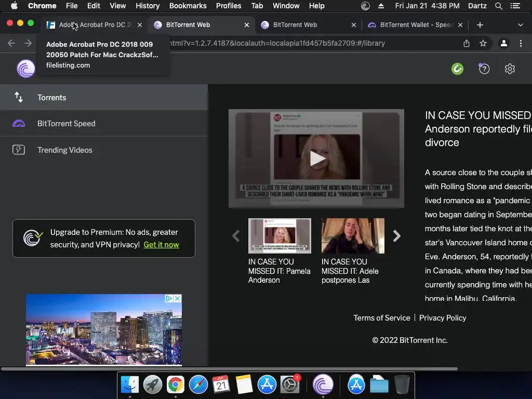
Task: Switch to the BitTorrent Wallet tab
Action: coord(415,25)
